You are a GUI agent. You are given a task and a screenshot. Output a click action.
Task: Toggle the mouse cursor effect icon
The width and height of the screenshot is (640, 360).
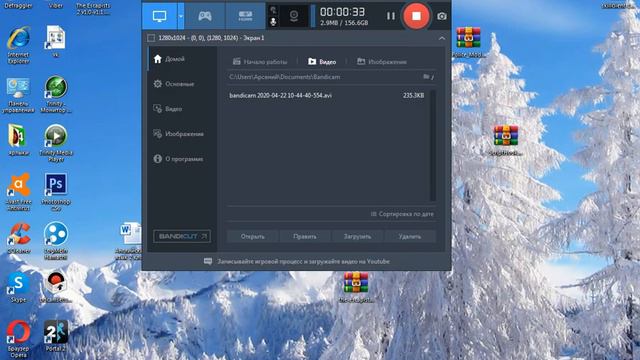(273, 10)
